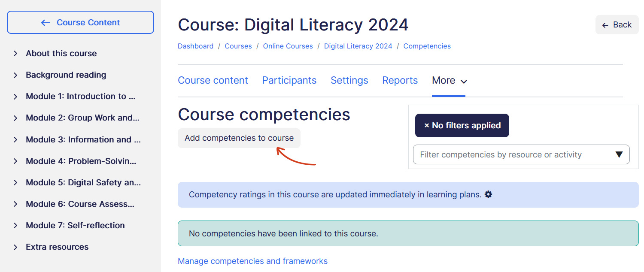The height and width of the screenshot is (272, 644).
Task: Open the More tab dropdown
Action: click(449, 81)
